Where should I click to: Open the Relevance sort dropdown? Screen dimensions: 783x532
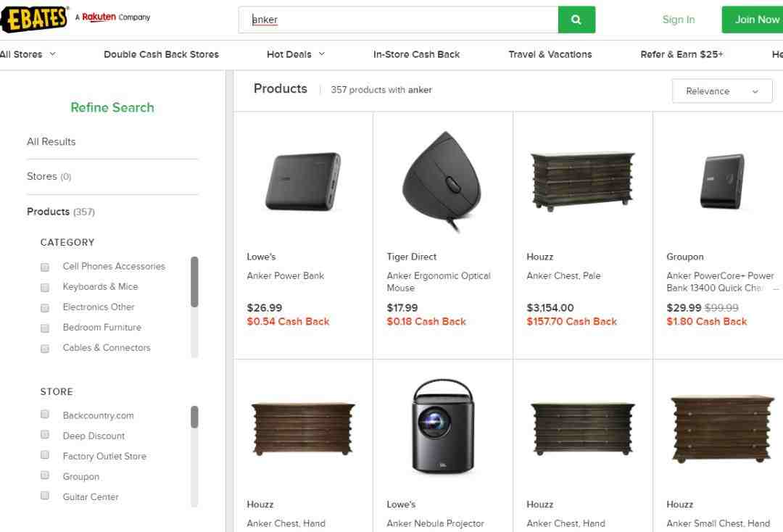(721, 91)
